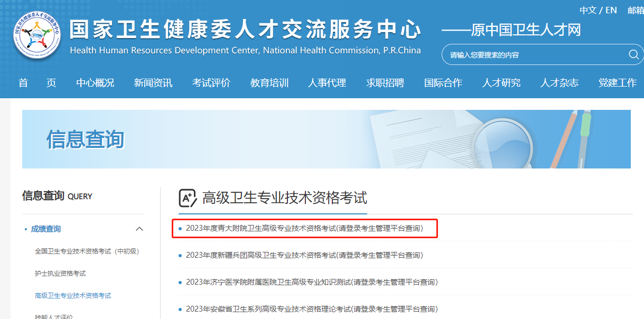
Task: Open the 济宁医学院附属医院 test link
Action: pos(312,282)
